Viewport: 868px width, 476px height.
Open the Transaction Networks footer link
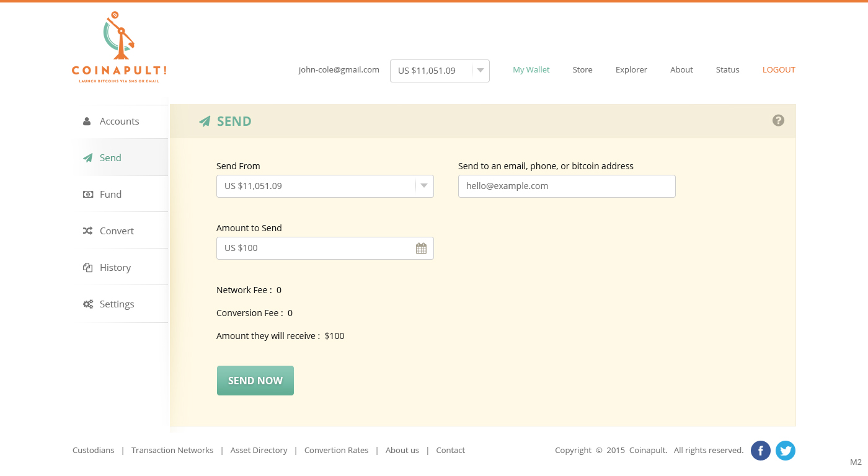coord(172,451)
